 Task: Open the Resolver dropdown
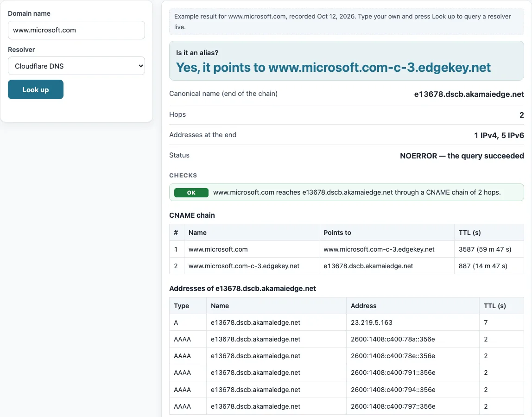coord(76,66)
